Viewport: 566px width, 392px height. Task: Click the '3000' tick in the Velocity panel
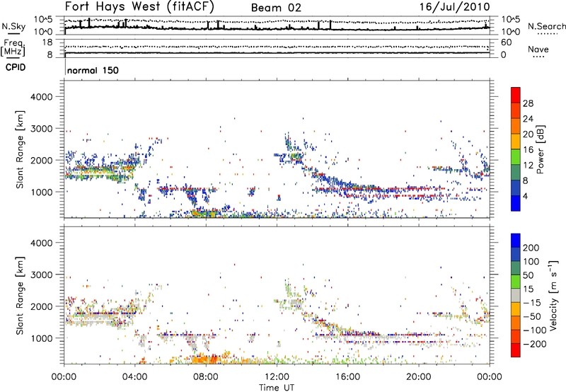pos(42,275)
